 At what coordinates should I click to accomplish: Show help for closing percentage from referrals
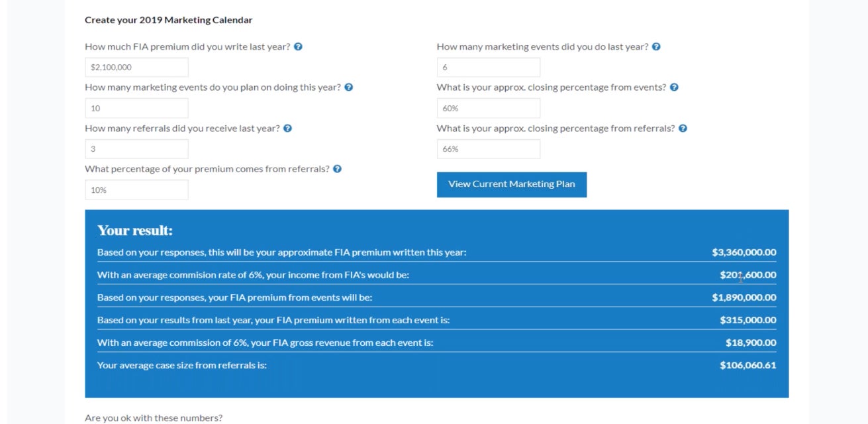[x=683, y=129]
